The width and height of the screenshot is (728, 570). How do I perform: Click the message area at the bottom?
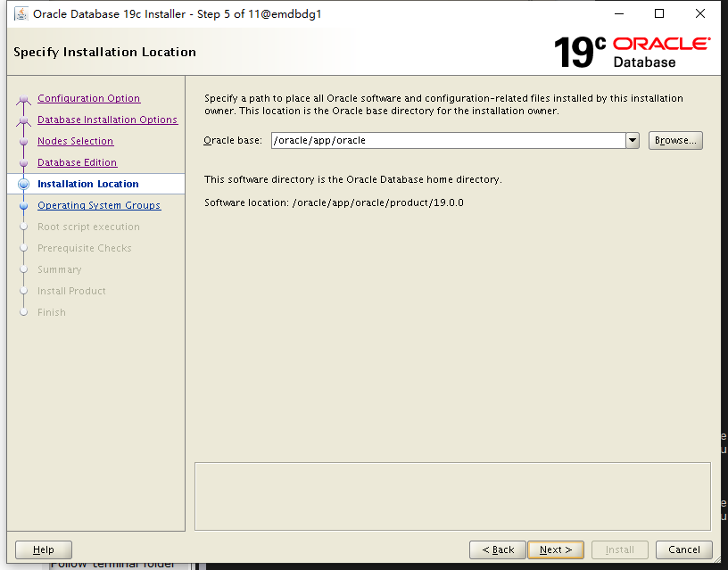pyautogui.click(x=452, y=496)
